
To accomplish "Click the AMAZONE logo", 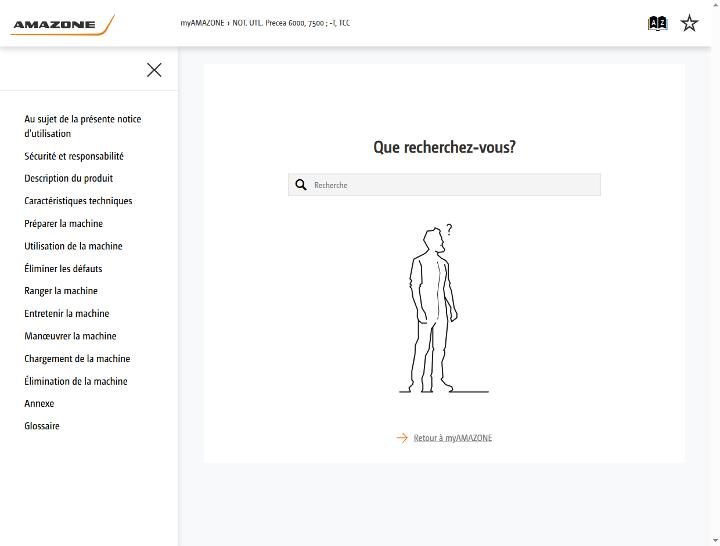I will click(x=62, y=25).
